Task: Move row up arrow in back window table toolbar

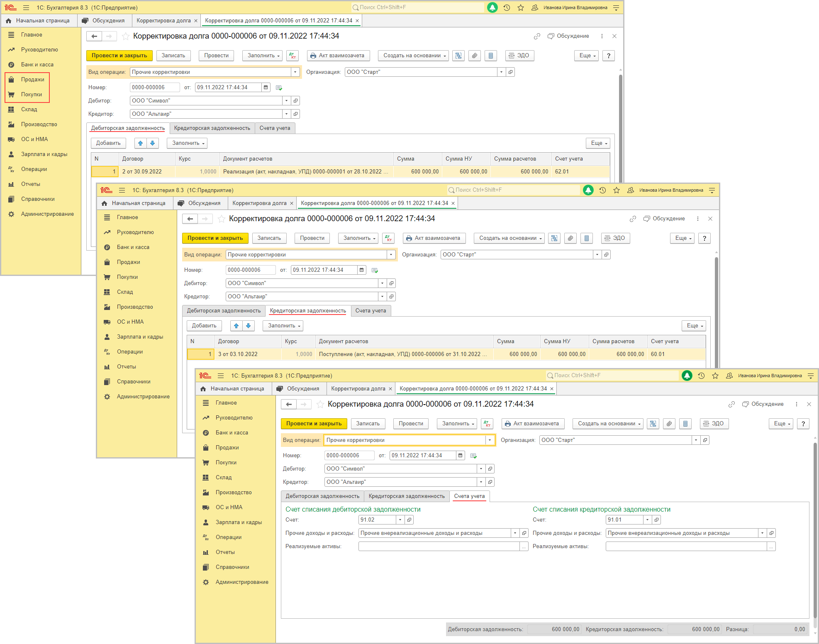Action: pos(140,143)
